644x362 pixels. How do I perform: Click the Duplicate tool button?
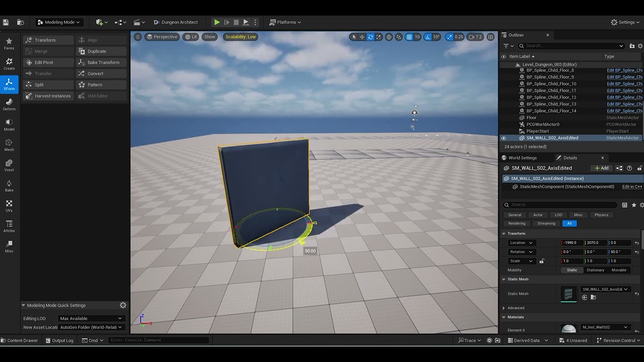102,51
